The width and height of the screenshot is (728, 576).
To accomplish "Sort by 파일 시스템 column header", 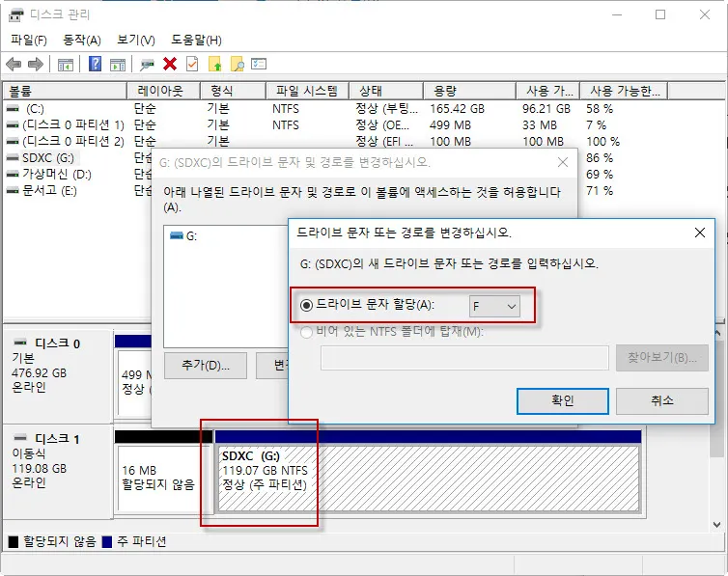I will tap(307, 91).
